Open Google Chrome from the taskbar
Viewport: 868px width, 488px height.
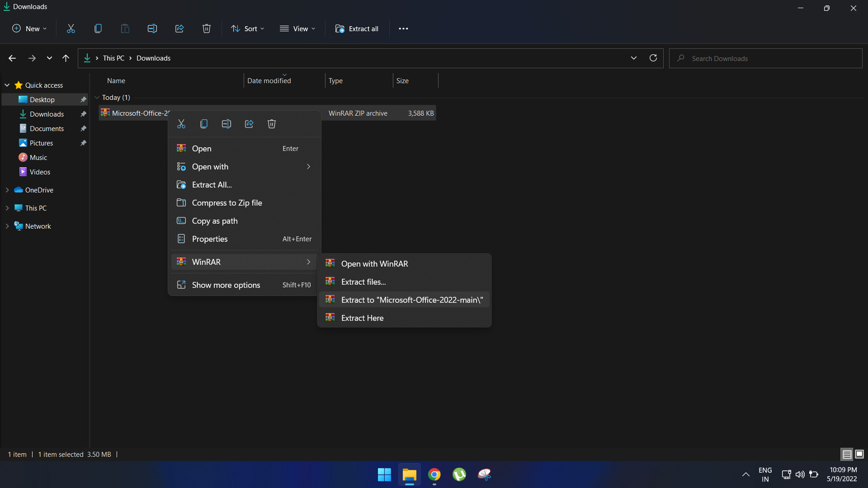434,474
